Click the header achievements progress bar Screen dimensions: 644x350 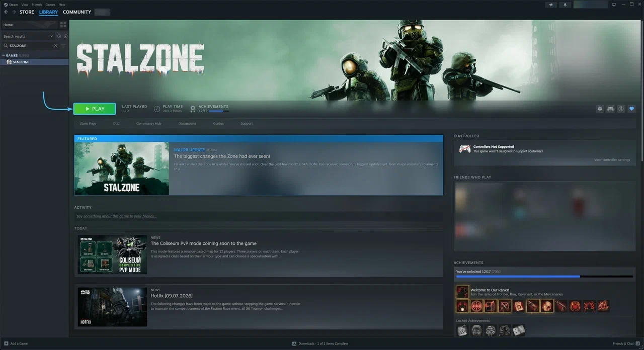(x=218, y=111)
